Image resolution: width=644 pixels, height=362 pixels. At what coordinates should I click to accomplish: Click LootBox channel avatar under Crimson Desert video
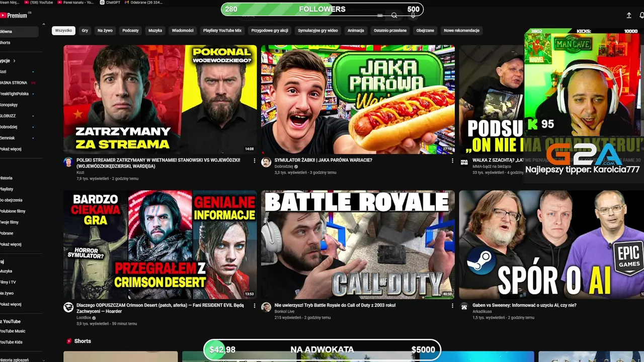[x=68, y=307]
